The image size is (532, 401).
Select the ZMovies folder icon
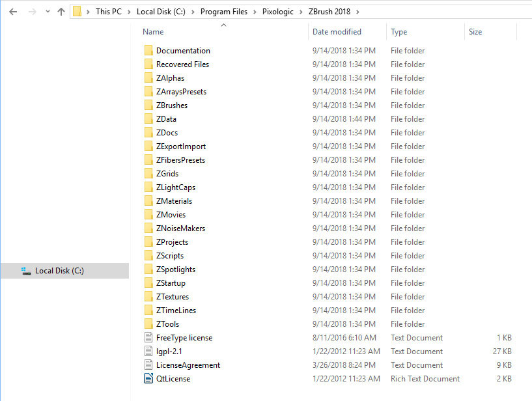[148, 215]
